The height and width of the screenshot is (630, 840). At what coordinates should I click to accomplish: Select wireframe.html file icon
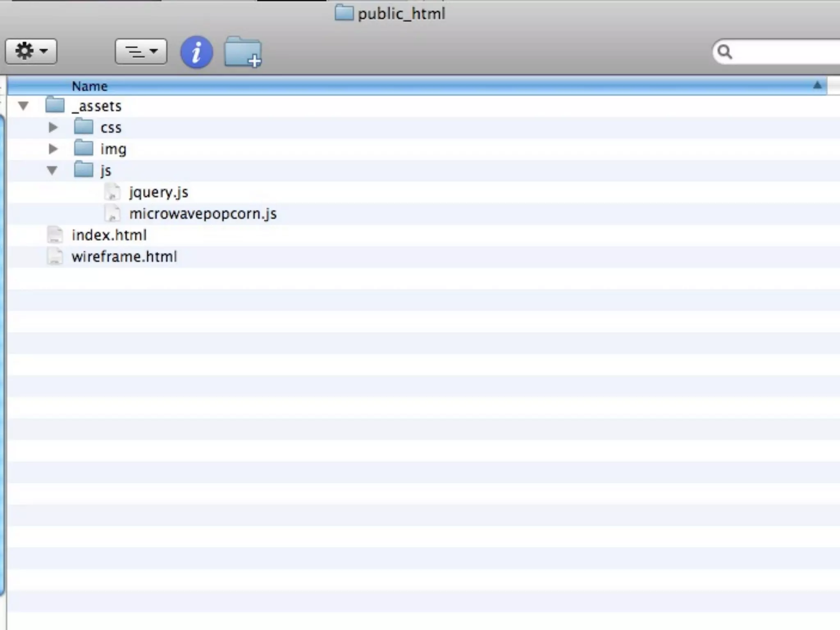click(x=55, y=257)
